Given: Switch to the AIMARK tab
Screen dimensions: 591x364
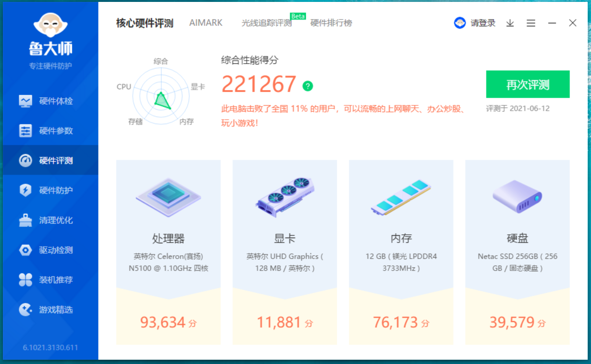Looking at the screenshot, I should point(206,23).
